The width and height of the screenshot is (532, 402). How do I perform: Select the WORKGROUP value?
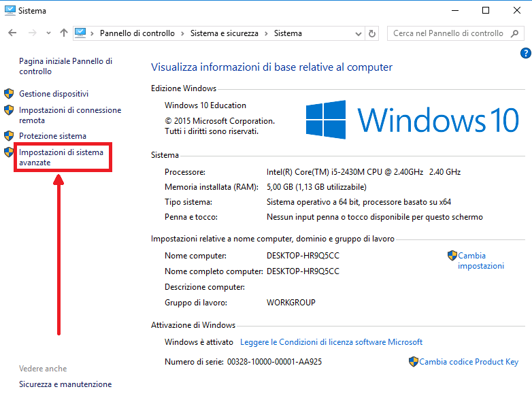point(291,302)
